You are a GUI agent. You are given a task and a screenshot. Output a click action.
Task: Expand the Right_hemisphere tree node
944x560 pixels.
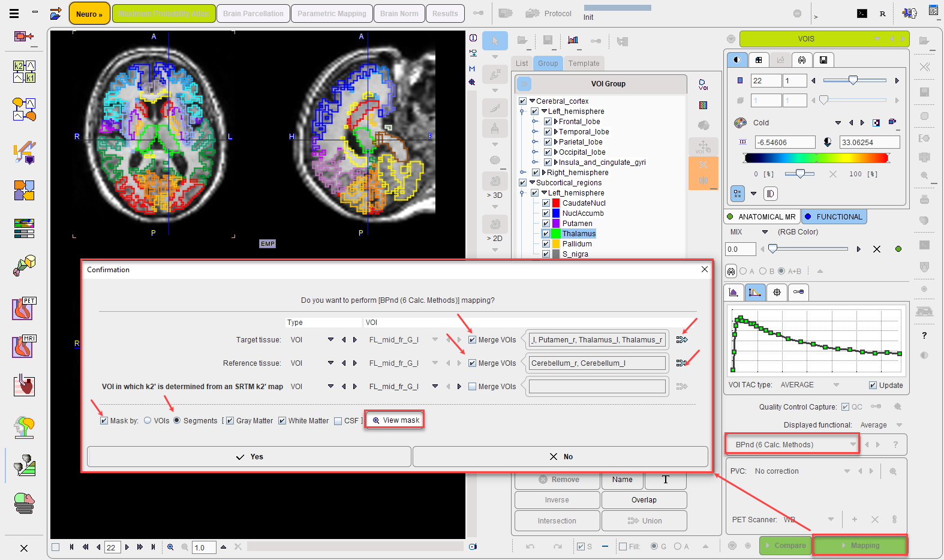(x=544, y=173)
